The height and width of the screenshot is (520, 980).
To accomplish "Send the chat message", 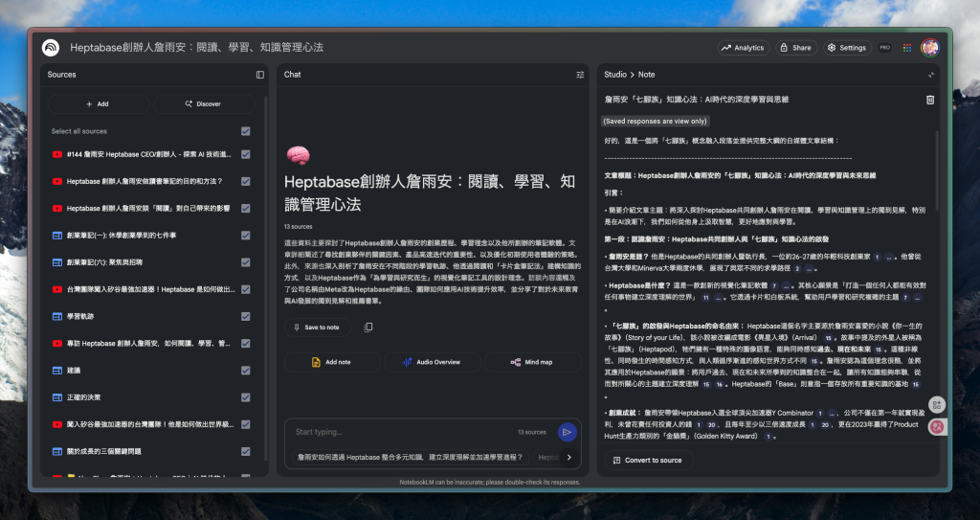I will coord(567,432).
